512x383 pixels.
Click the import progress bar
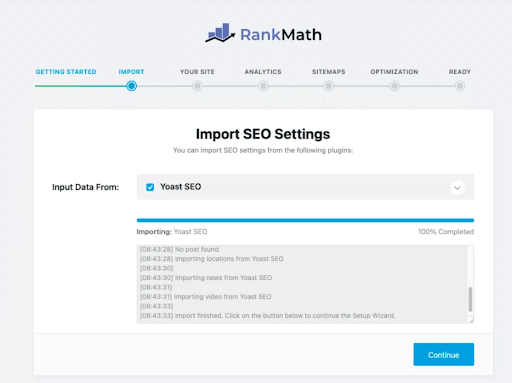305,220
